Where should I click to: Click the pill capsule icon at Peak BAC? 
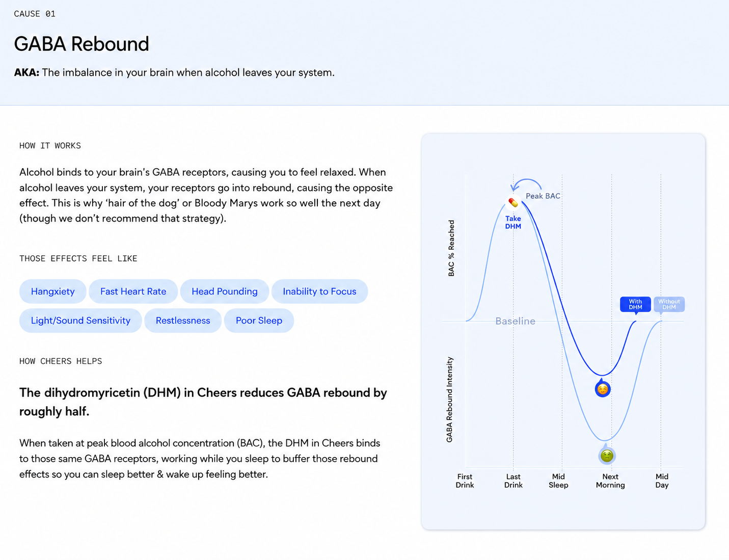pyautogui.click(x=513, y=203)
